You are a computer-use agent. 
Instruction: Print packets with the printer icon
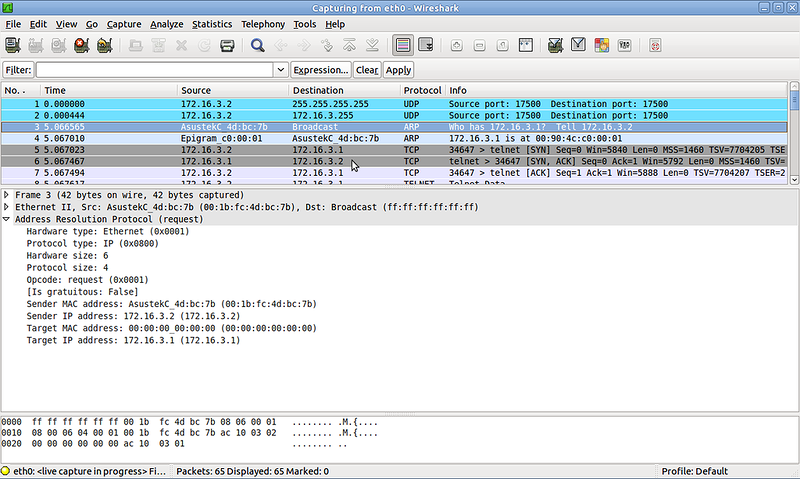click(227, 45)
